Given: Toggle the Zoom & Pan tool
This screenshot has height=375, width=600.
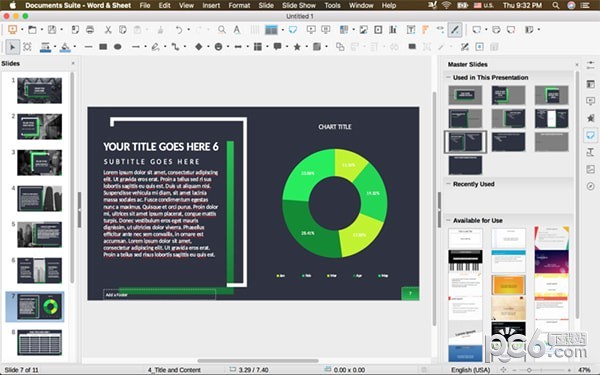Looking at the screenshot, I should pyautogui.click(x=27, y=47).
